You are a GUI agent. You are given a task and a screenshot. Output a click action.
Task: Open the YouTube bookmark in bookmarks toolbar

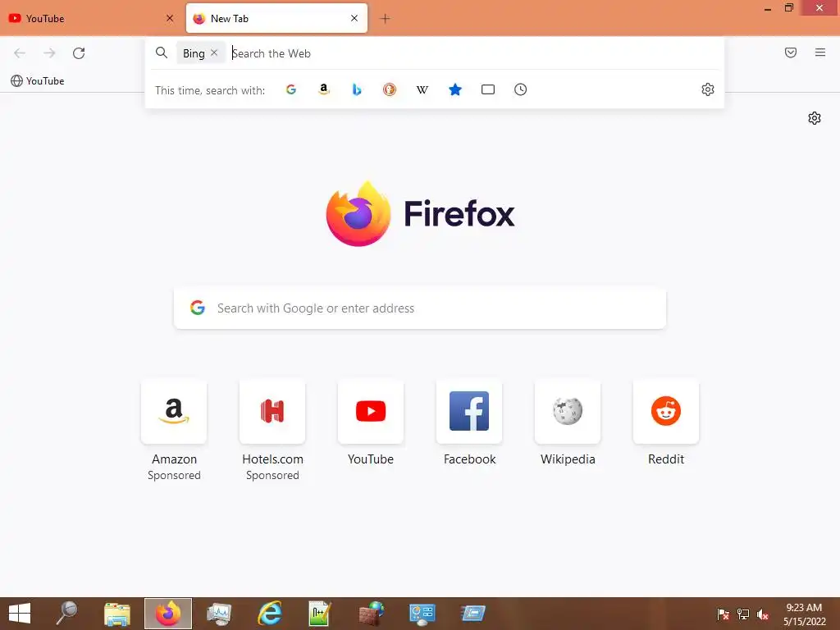tap(38, 81)
